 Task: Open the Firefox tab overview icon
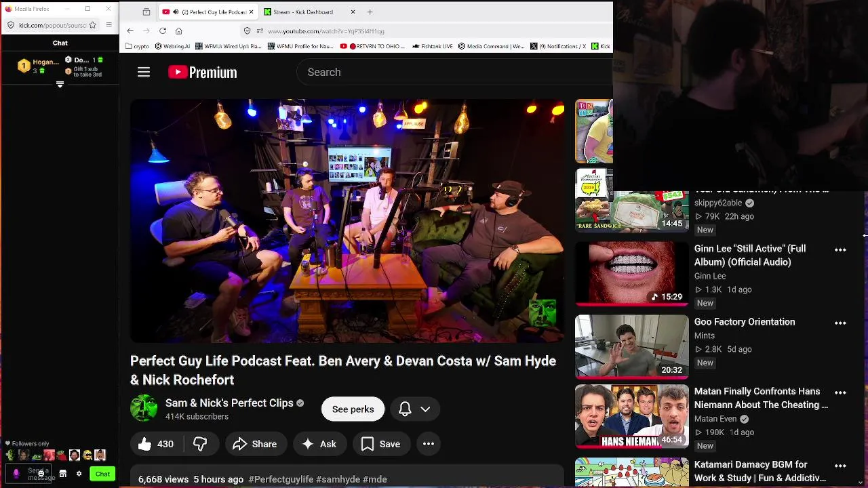tap(146, 12)
